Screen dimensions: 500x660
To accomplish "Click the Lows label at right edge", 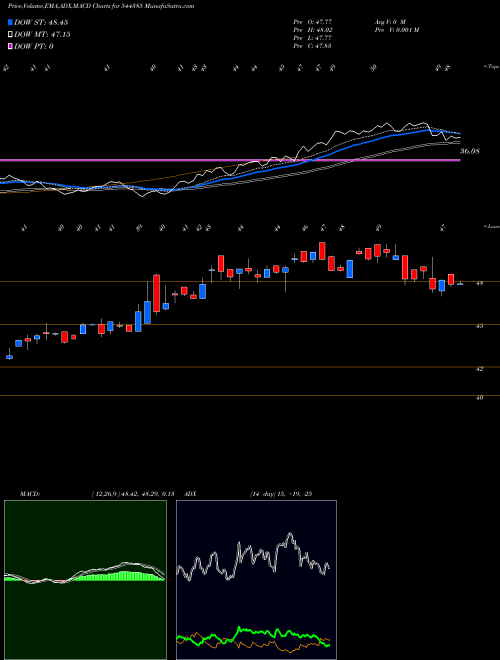I will click(x=491, y=226).
